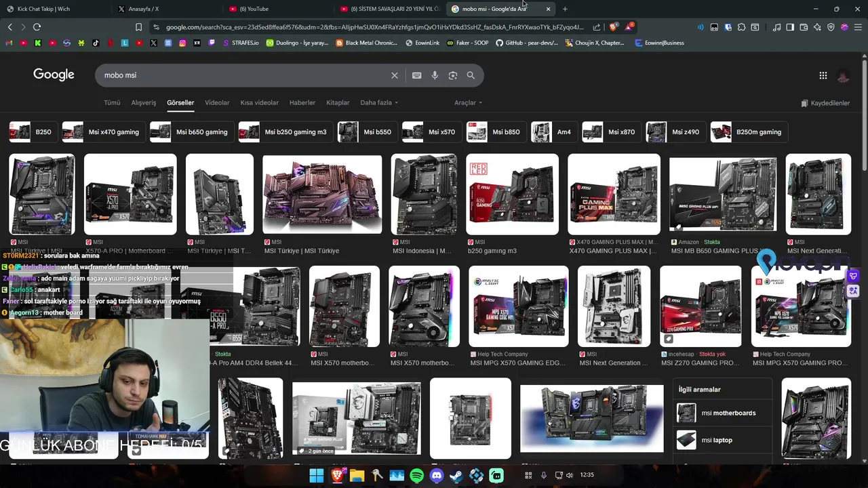868x488 pixels.
Task: Open File Explorer from the taskbar
Action: coord(357,476)
